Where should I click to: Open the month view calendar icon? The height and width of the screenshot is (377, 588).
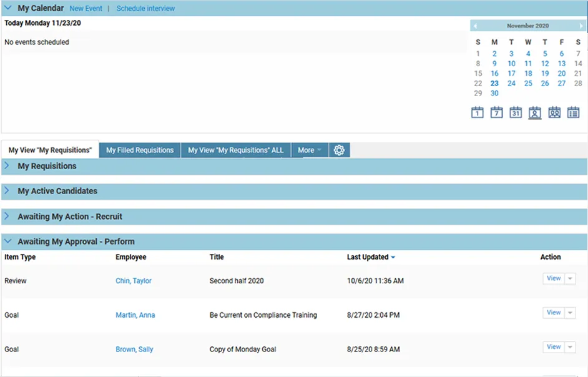coord(516,114)
